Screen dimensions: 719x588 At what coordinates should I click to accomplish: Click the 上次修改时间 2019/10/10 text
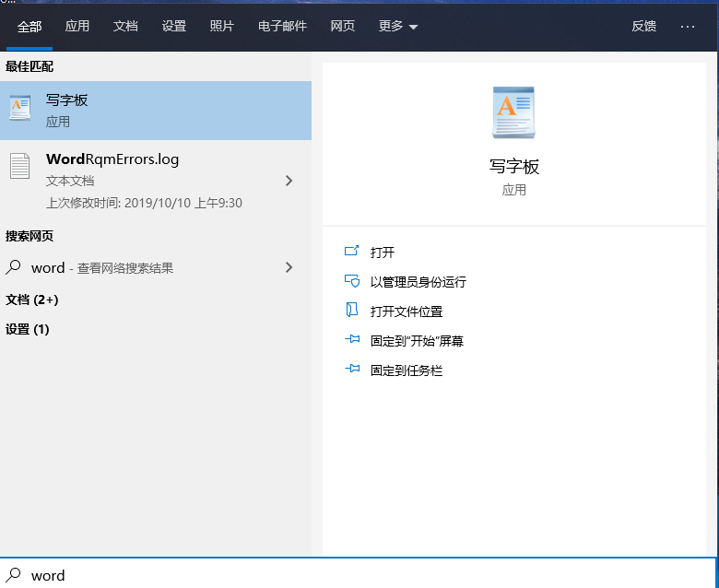click(x=144, y=203)
